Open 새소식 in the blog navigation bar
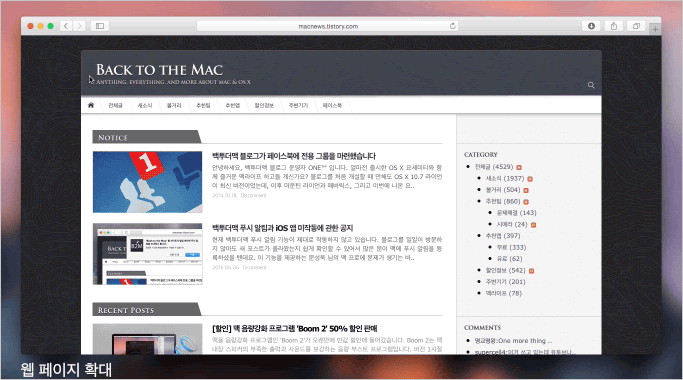 [145, 105]
